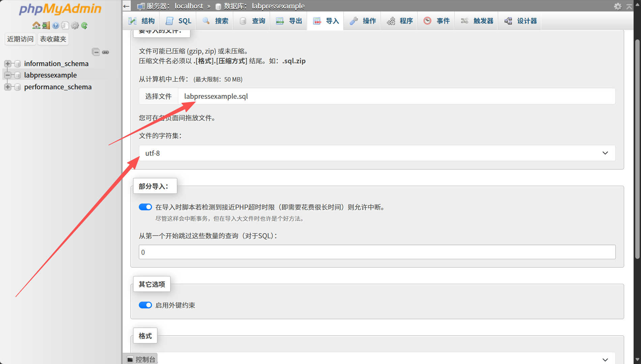Collapse the labpressexample tree node
641x364 pixels.
(7, 75)
